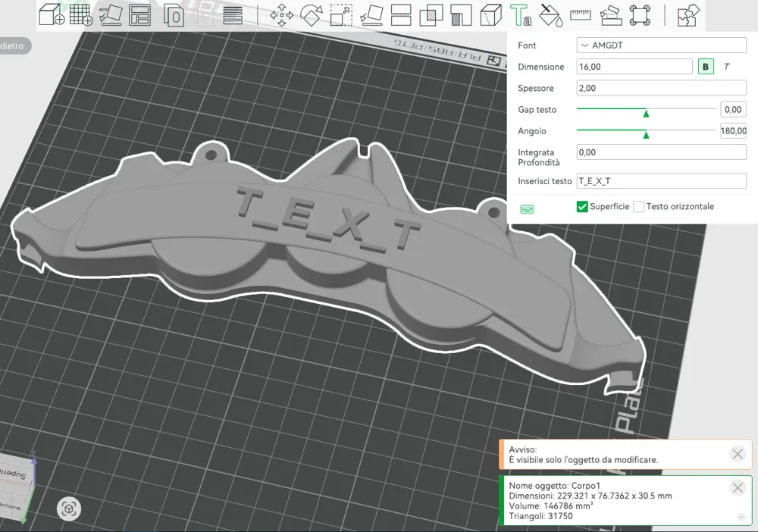This screenshot has height=532, width=758.
Task: Click the Dimensione field 16,00
Action: point(634,67)
